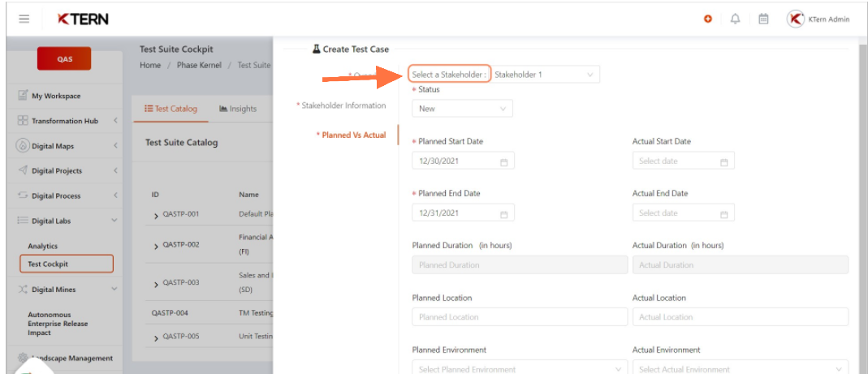Open the Status dropdown showing New

(x=462, y=109)
